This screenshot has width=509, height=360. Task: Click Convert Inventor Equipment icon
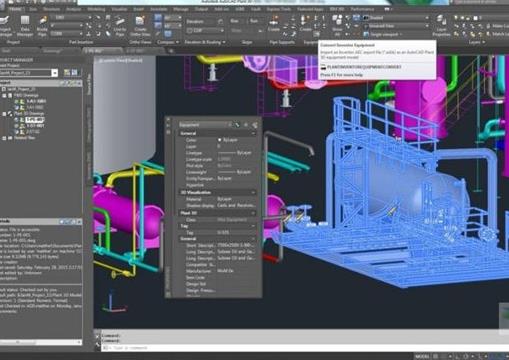(316, 34)
